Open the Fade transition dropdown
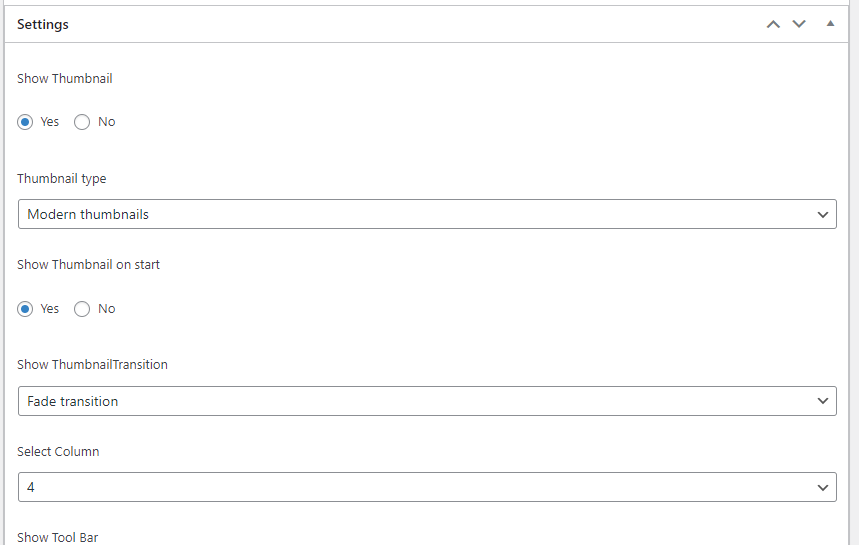 coord(420,401)
